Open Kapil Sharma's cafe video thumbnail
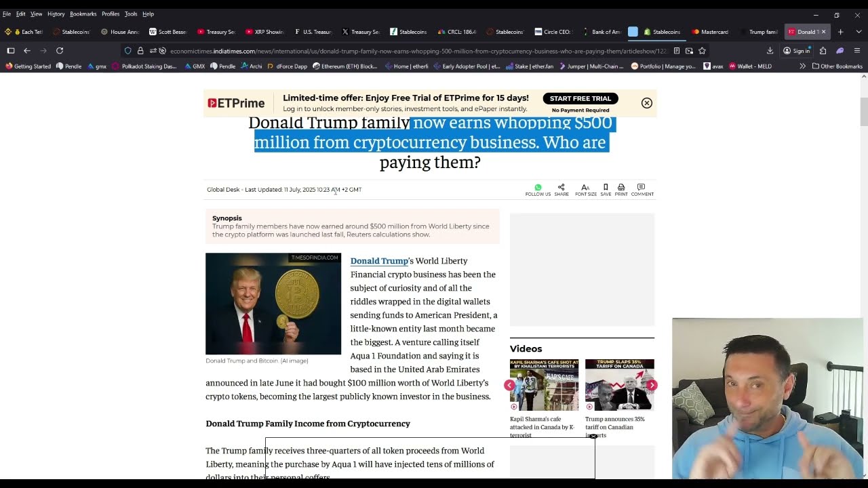868x488 pixels. pos(544,385)
